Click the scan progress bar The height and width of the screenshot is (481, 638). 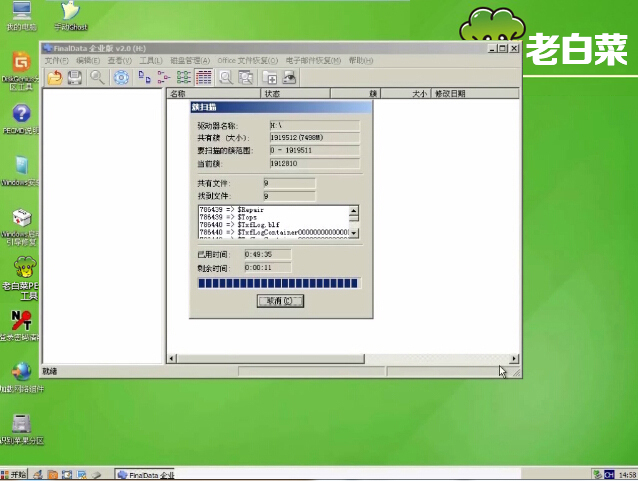tap(279, 283)
